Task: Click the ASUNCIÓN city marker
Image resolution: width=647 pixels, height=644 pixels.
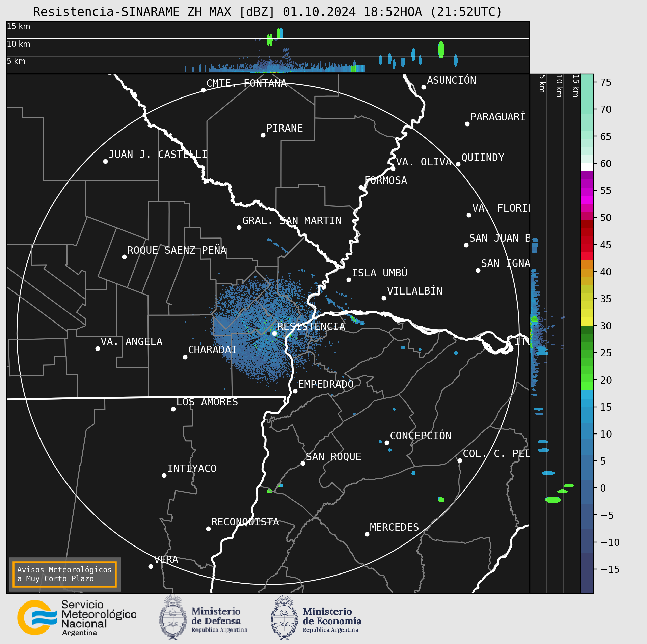Action: click(424, 87)
